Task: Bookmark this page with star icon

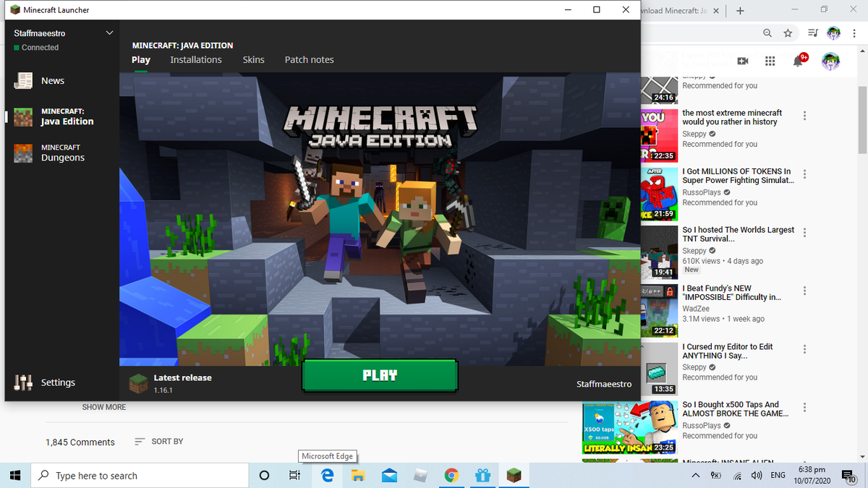Action: click(x=788, y=33)
